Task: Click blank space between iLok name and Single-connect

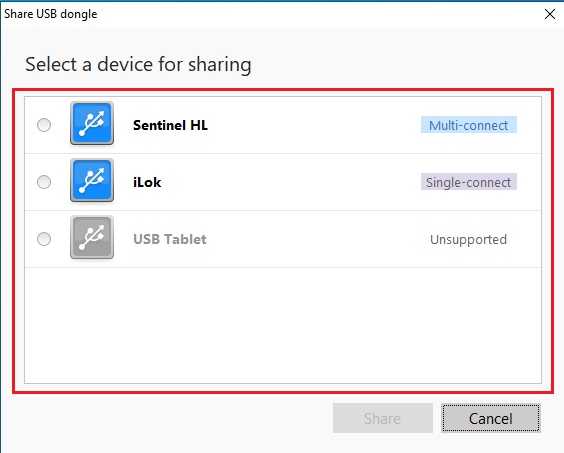Action: (291, 182)
